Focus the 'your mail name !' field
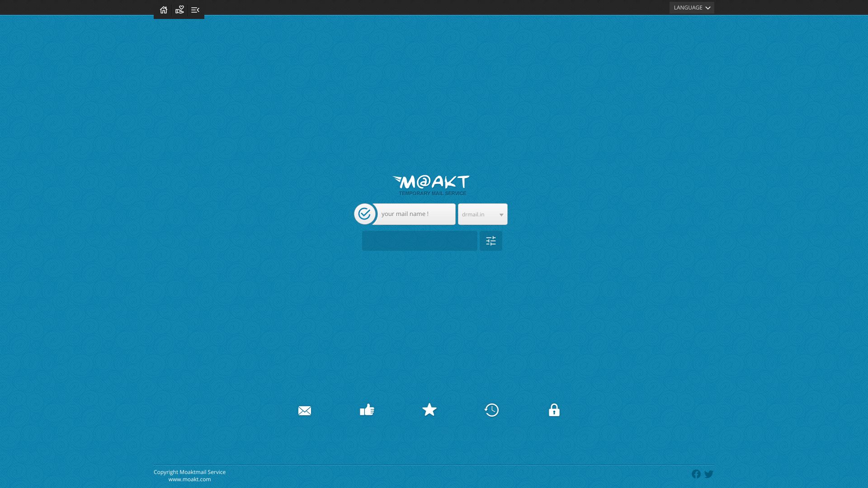 414,214
